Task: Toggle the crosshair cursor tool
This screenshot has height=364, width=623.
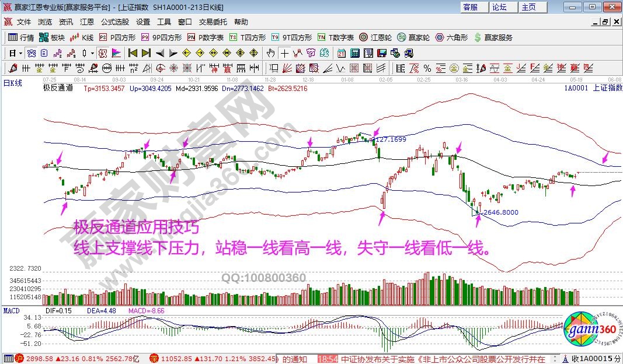Action: (284, 53)
